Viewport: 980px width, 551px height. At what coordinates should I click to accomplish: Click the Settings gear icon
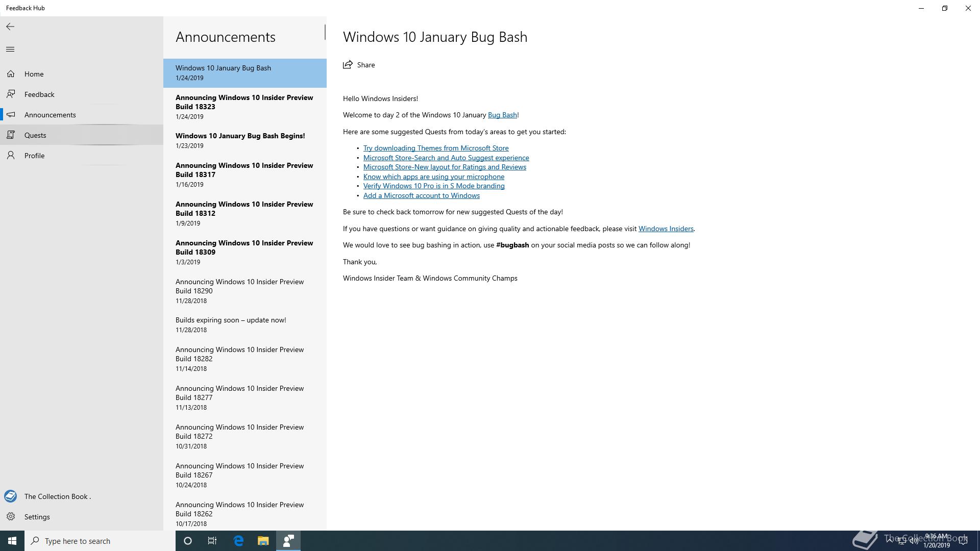11,517
